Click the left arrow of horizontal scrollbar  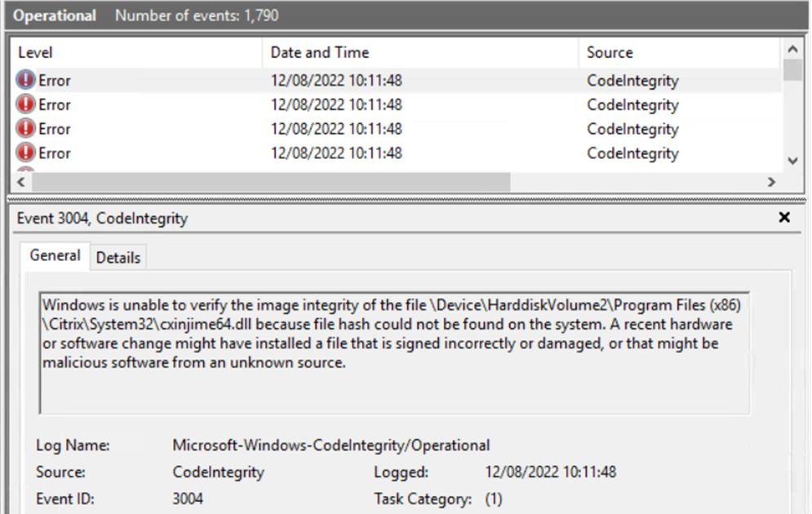[21, 182]
